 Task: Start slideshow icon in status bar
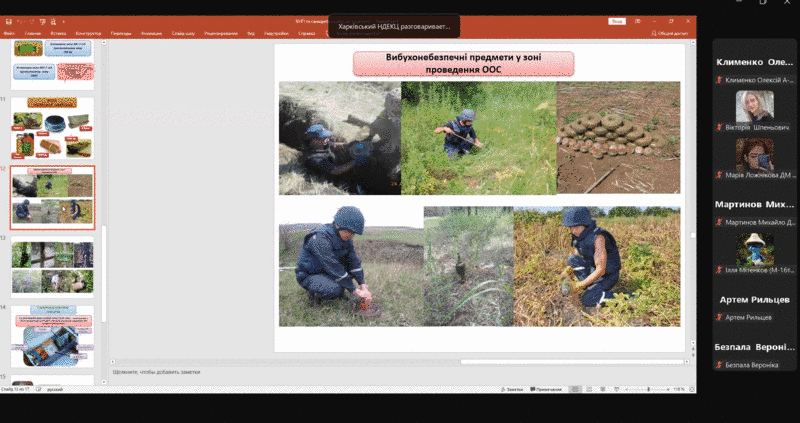[x=616, y=389]
